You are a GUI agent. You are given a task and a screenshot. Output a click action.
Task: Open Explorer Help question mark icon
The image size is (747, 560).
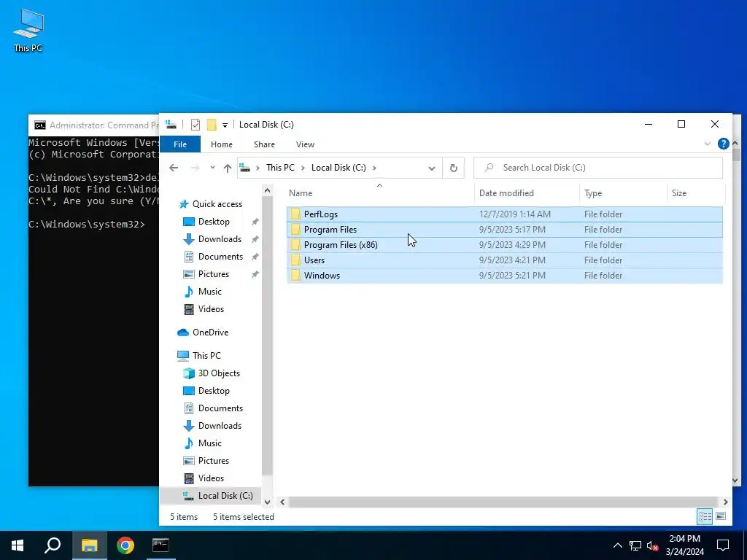click(723, 144)
